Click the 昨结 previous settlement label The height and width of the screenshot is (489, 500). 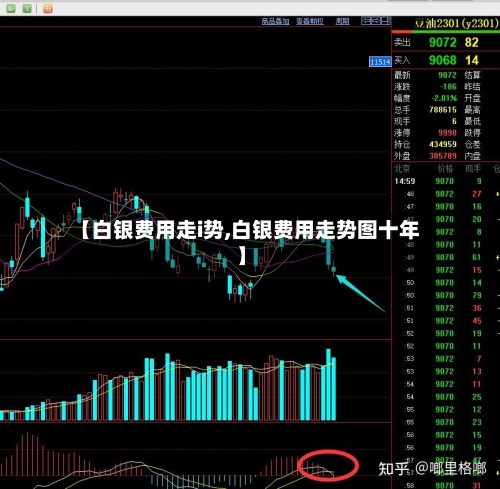(x=473, y=87)
